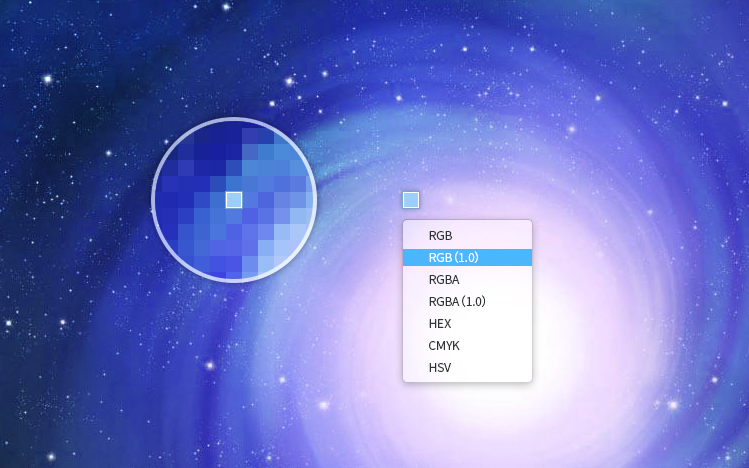This screenshot has width=749, height=468.
Task: Pick RGBA (1.0) format entry
Action: (467, 301)
